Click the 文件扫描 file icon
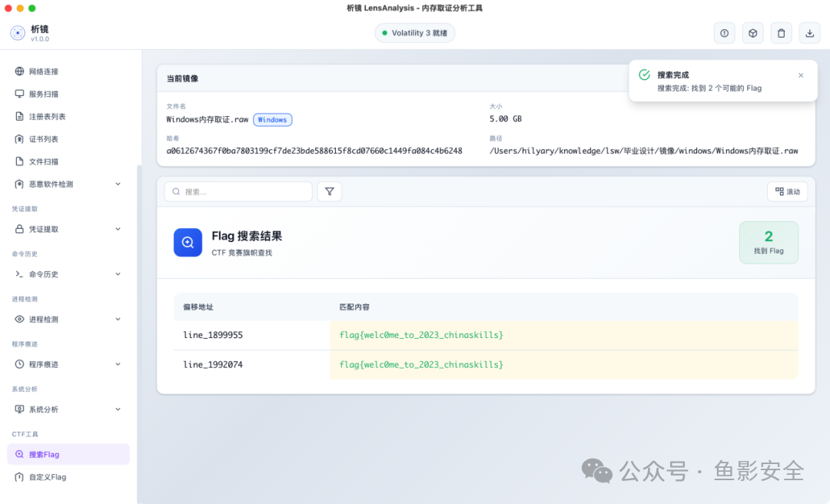Image resolution: width=830 pixels, height=504 pixels. click(x=19, y=161)
